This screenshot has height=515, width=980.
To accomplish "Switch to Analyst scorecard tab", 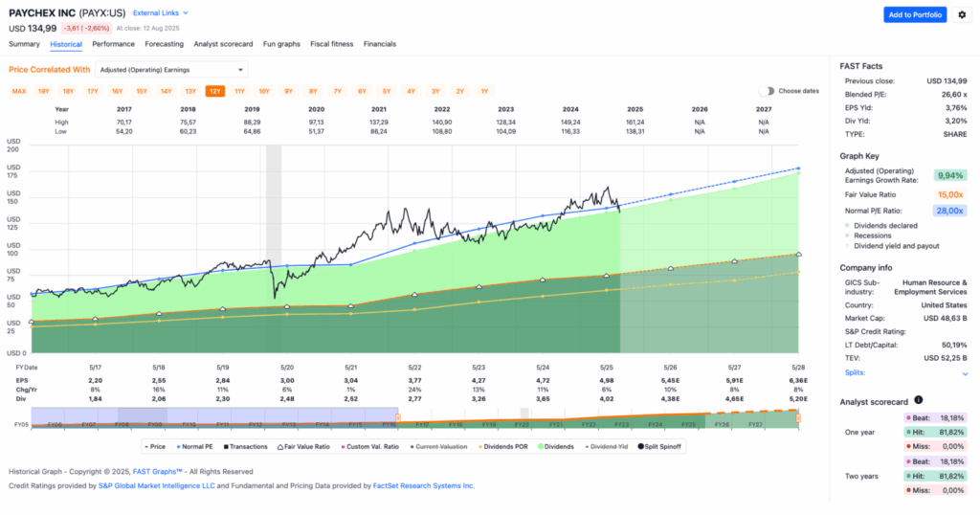I will 223,44.
